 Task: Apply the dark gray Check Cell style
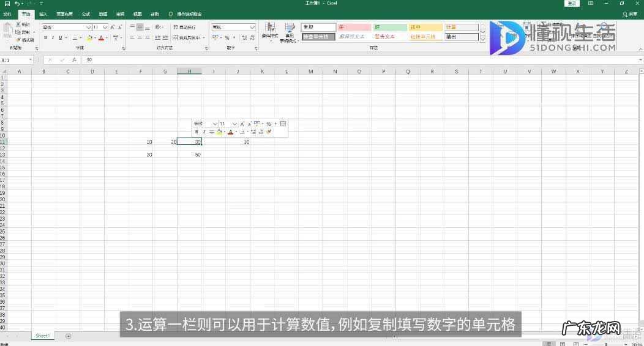coord(318,37)
